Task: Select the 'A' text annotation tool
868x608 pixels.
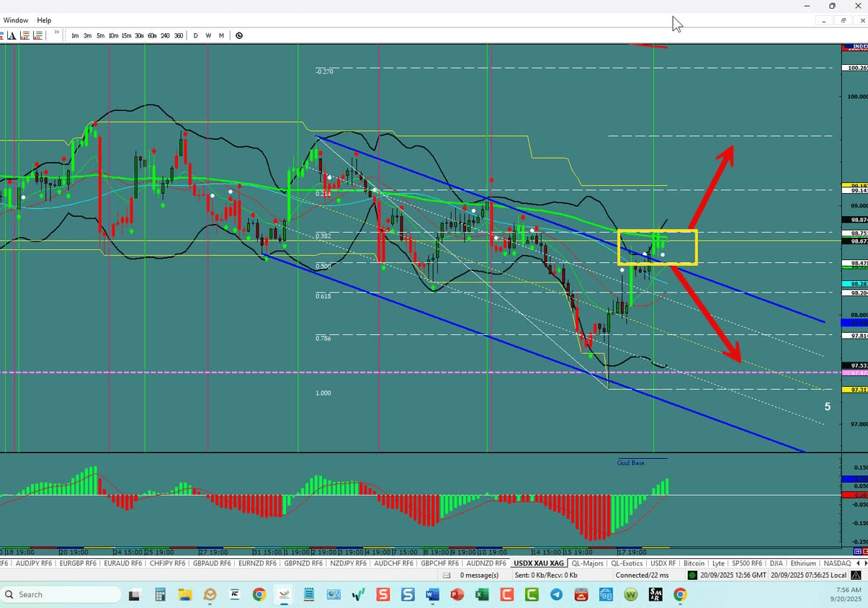Action: (12, 35)
